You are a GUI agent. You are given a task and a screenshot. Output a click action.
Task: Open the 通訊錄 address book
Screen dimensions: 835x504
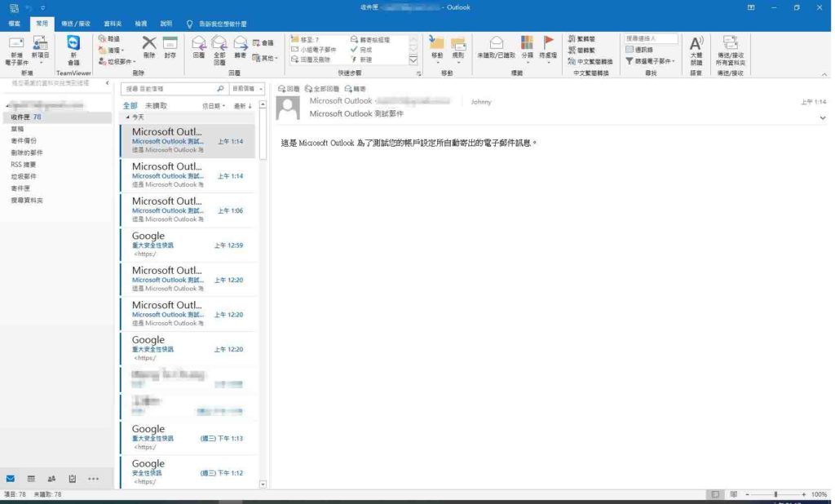[639, 50]
